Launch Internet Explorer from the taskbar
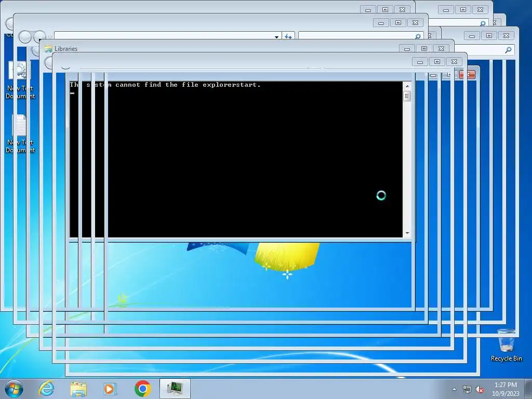The image size is (532, 399). click(46, 389)
